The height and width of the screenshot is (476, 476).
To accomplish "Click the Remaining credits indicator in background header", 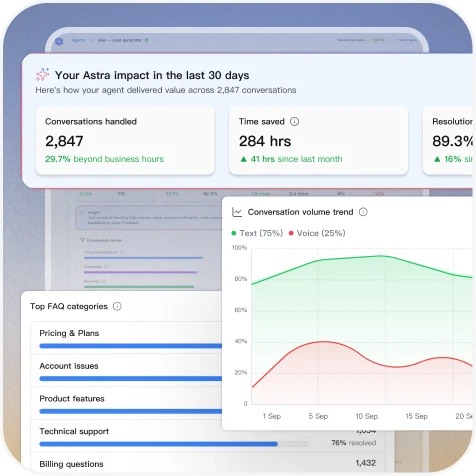I will (362, 40).
